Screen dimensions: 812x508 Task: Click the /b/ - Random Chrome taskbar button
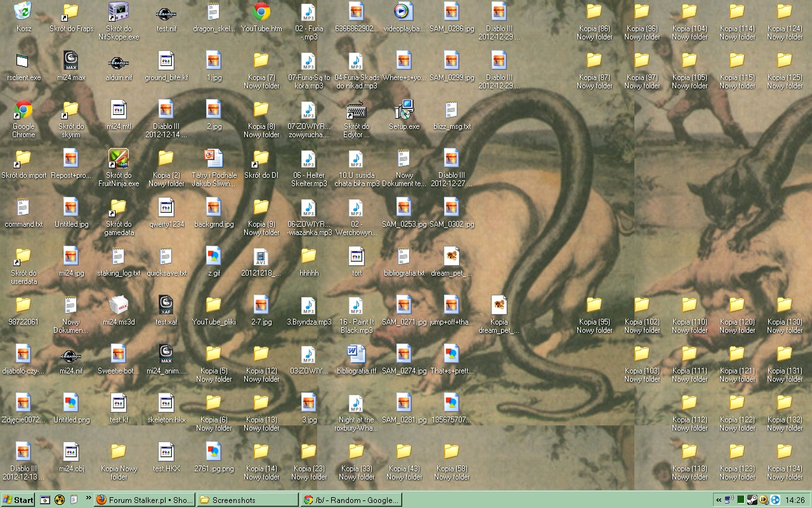coord(351,500)
